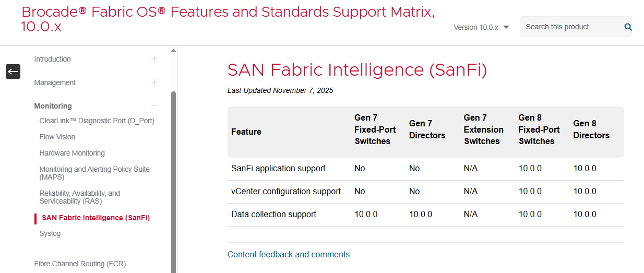This screenshot has width=644, height=273.
Task: Click the Brocade Fabric OS title link
Action: (x=228, y=19)
